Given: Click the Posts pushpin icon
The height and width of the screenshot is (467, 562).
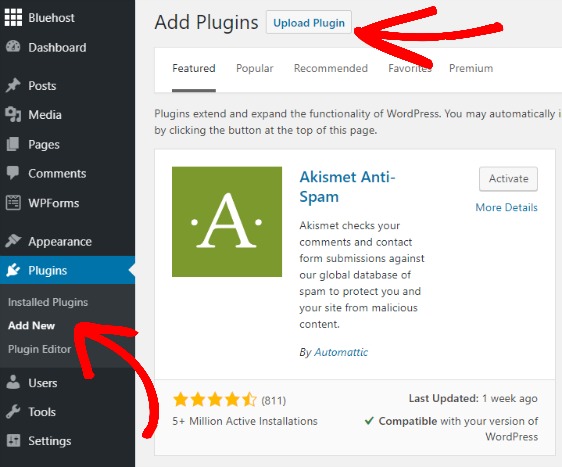Looking at the screenshot, I should coord(13,85).
